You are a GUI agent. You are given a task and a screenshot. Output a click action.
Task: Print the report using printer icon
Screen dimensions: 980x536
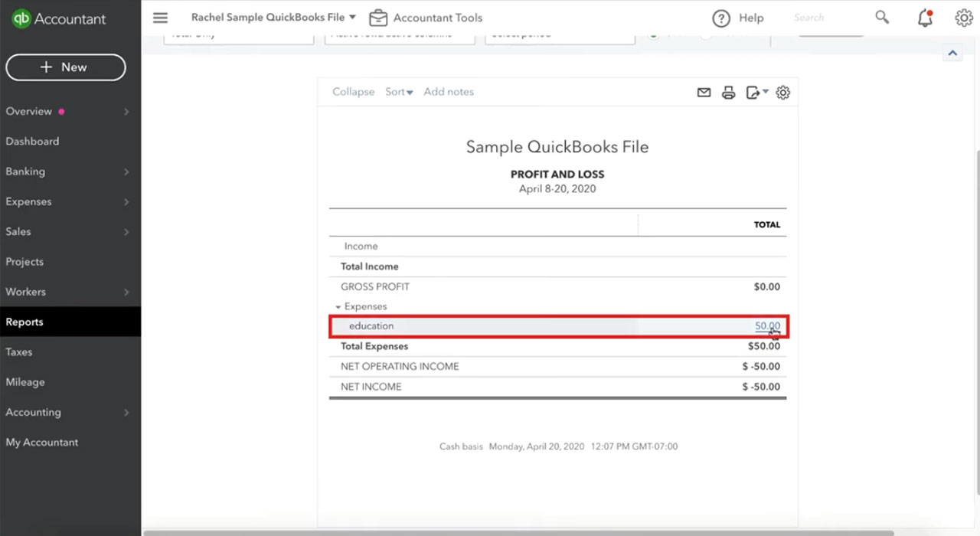point(728,93)
